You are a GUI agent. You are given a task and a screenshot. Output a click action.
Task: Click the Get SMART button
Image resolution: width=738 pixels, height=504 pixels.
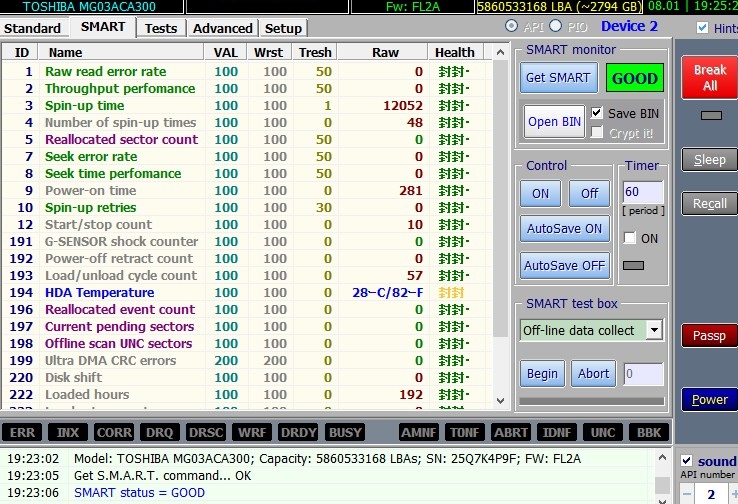pos(558,78)
